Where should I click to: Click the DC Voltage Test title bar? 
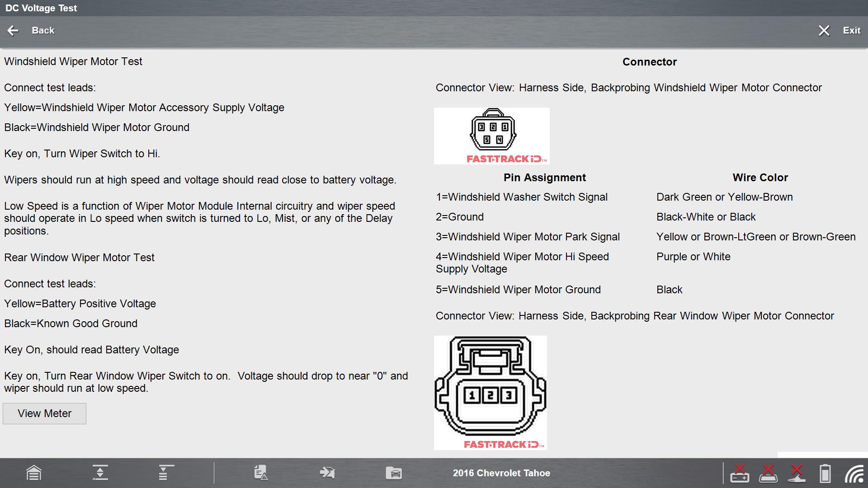(41, 8)
